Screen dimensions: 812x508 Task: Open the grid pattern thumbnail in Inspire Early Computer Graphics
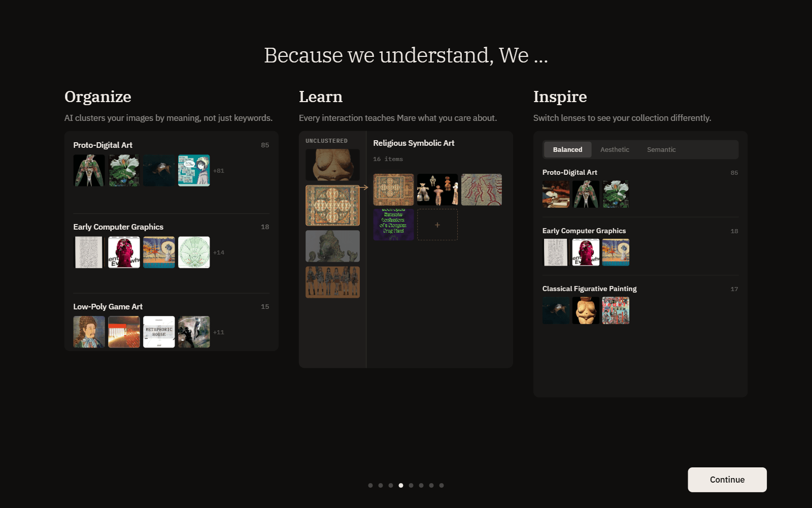point(556,252)
